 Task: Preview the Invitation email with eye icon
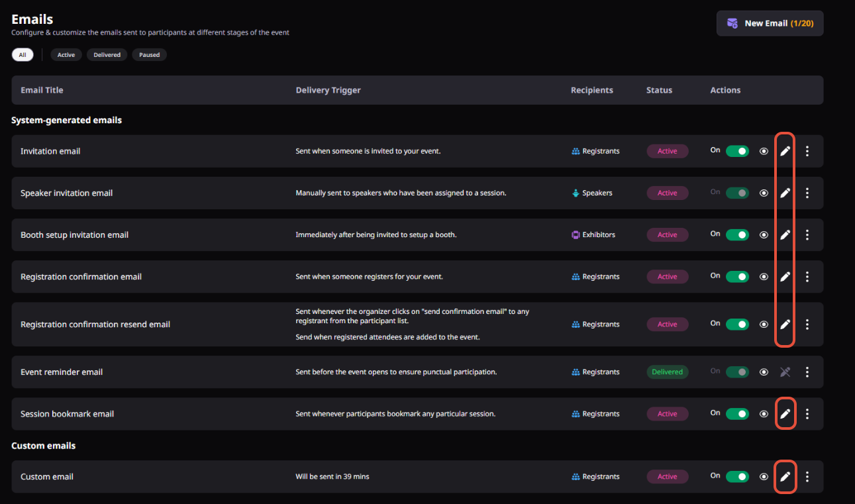click(764, 151)
